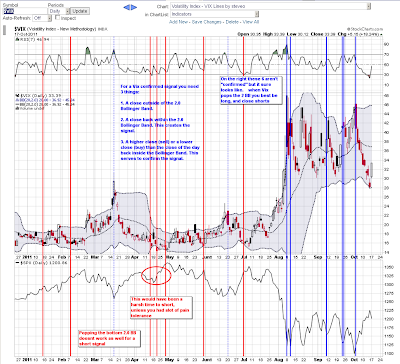Click the Add New link
The image size is (400, 364).
178,22
